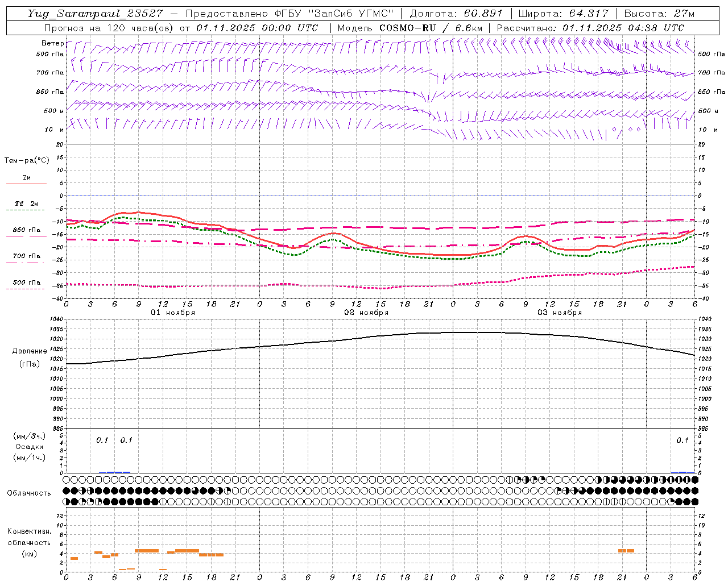Click the "Тем-ра(°C)" temperature panel label
The image size is (728, 582).
(27, 161)
